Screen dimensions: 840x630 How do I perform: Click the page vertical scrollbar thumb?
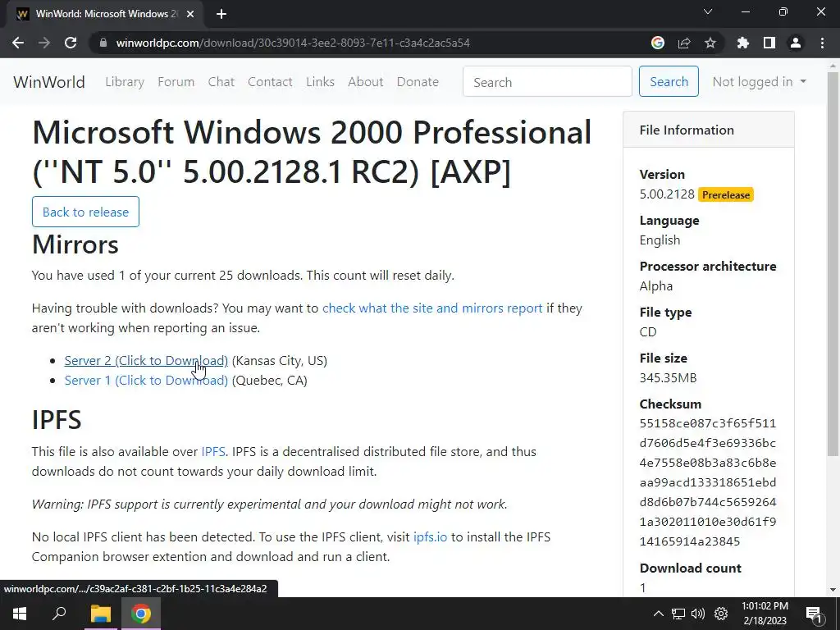pos(833,262)
